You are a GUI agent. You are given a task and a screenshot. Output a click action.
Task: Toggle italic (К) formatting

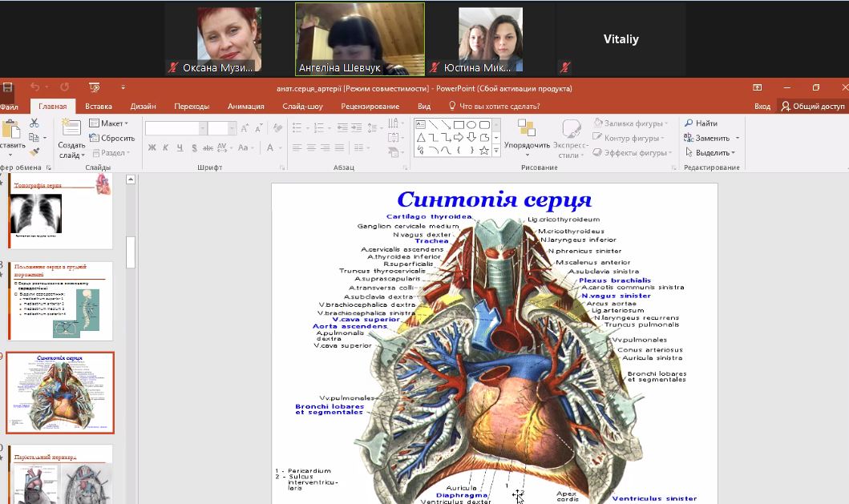(165, 147)
